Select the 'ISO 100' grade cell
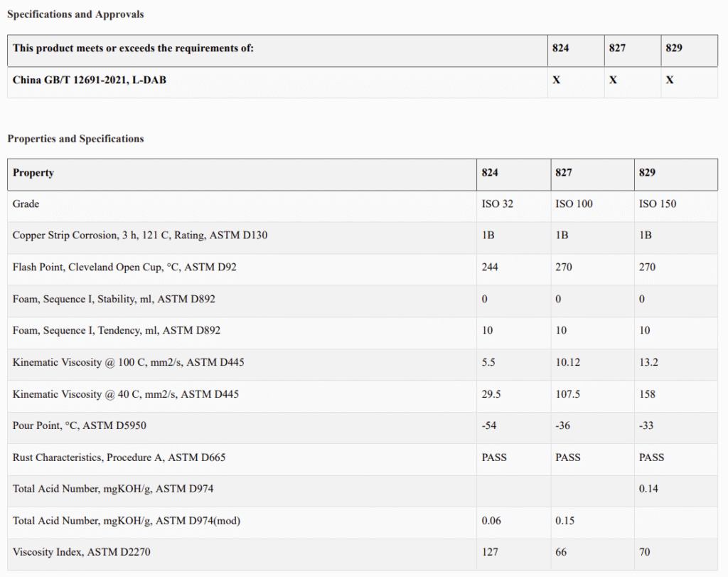728x577 pixels. tap(574, 204)
